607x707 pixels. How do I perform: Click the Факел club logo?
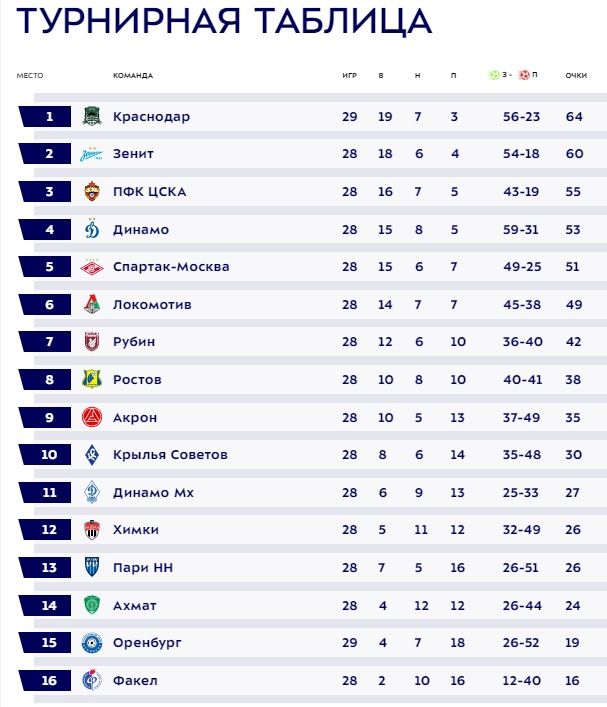(91, 680)
